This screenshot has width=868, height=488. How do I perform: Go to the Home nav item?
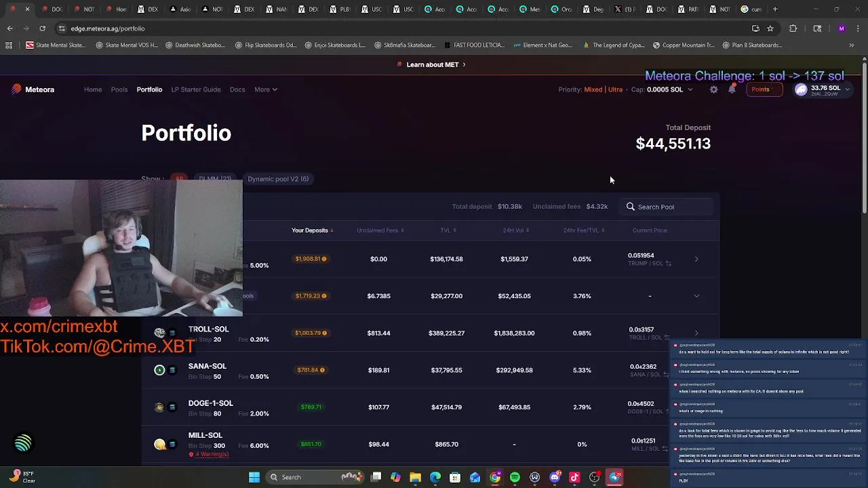coord(93,89)
